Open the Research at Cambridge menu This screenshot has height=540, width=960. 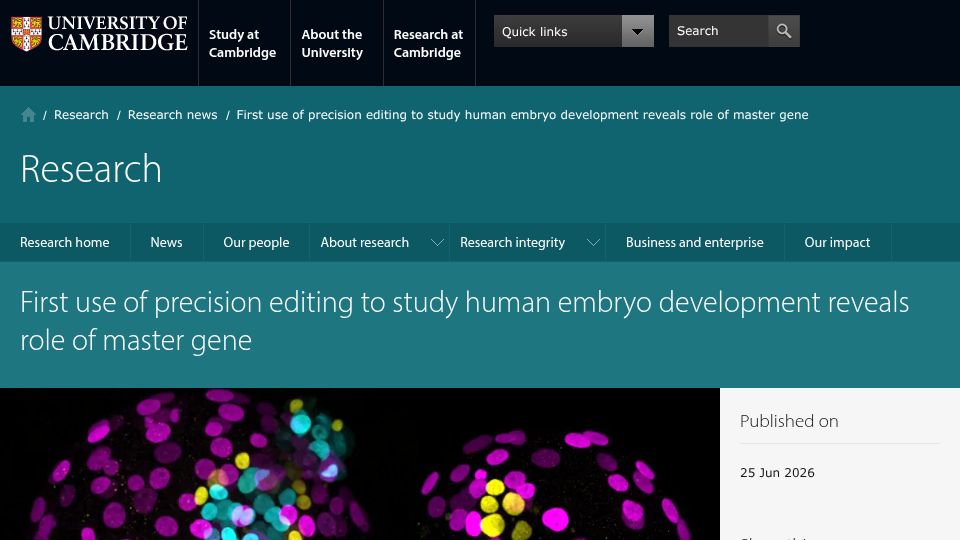point(428,43)
